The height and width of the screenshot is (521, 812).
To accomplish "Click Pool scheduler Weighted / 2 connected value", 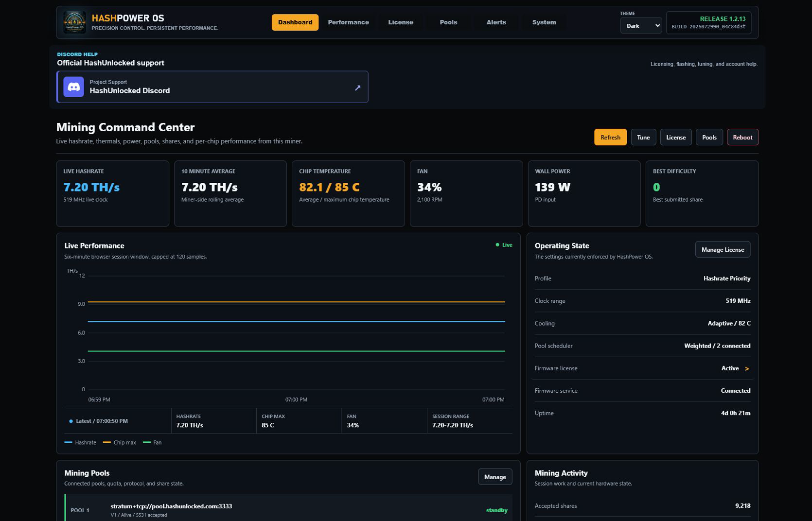I will coord(717,346).
